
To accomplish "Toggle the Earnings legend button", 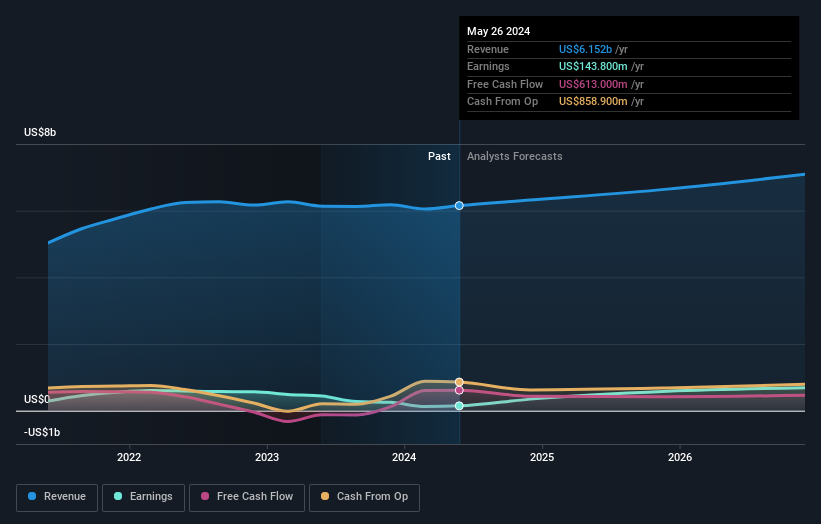I will click(143, 497).
